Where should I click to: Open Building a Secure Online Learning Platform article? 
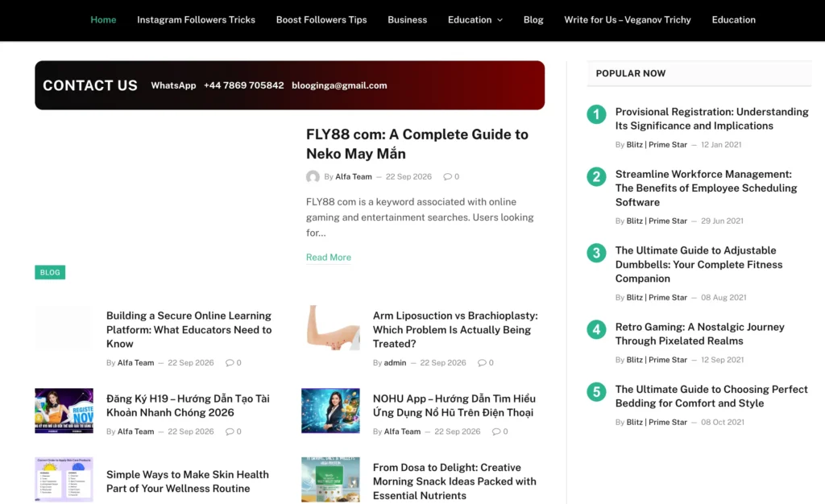189,329
